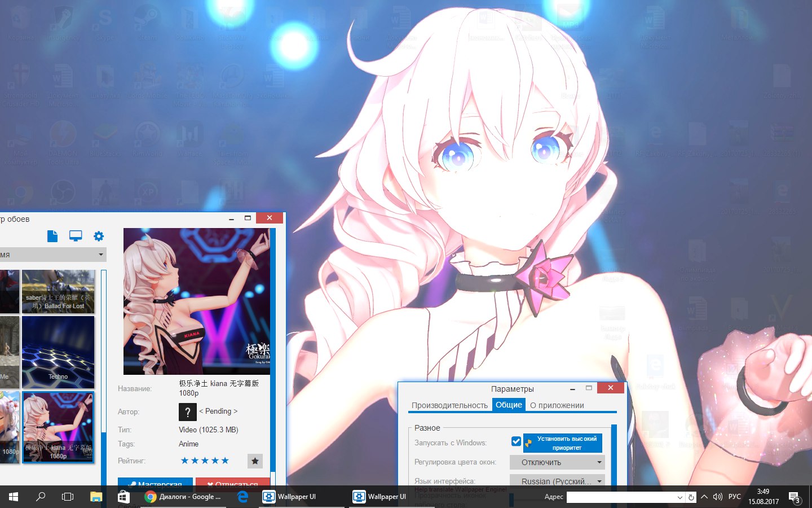Expand the 'Регулировка цвета окон' dropdown
The height and width of the screenshot is (508, 812).
click(x=557, y=462)
